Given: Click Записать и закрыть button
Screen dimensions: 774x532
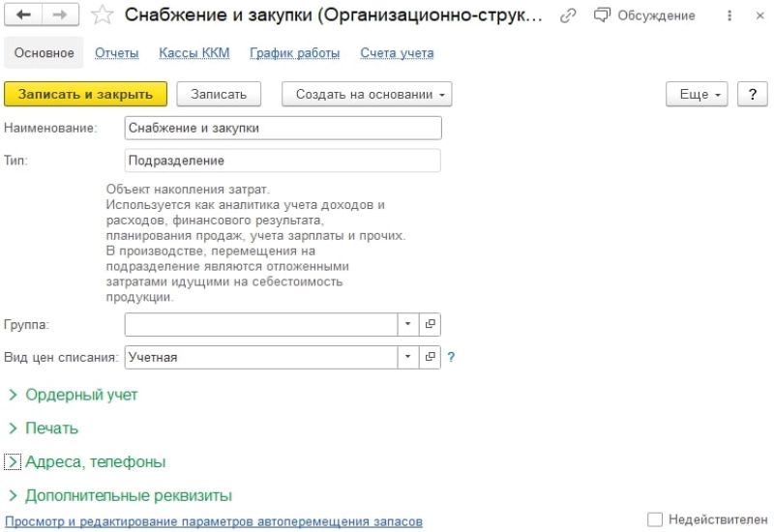Looking at the screenshot, I should tap(85, 94).
